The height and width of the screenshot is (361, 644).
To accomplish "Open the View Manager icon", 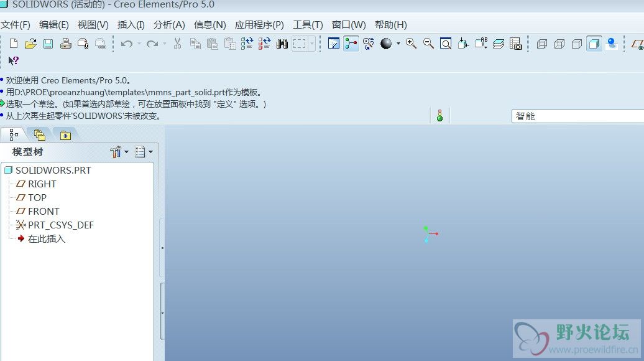I will [515, 44].
